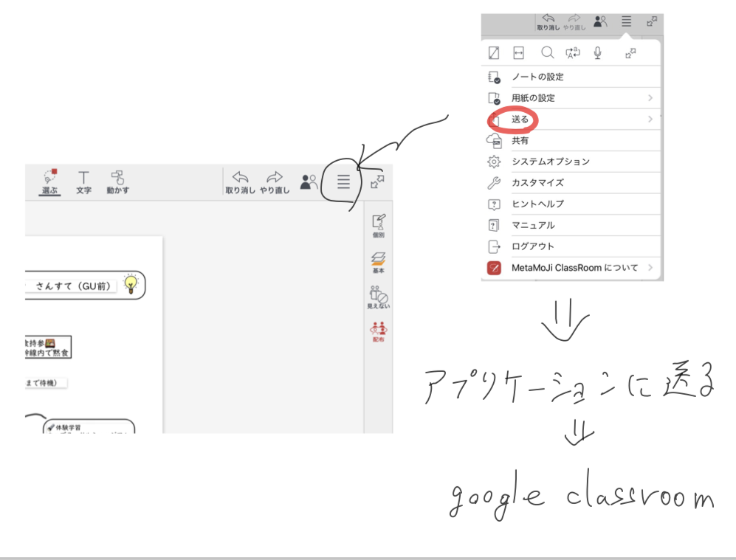Open システムオプション from the menu
The width and height of the screenshot is (736, 560).
550,162
